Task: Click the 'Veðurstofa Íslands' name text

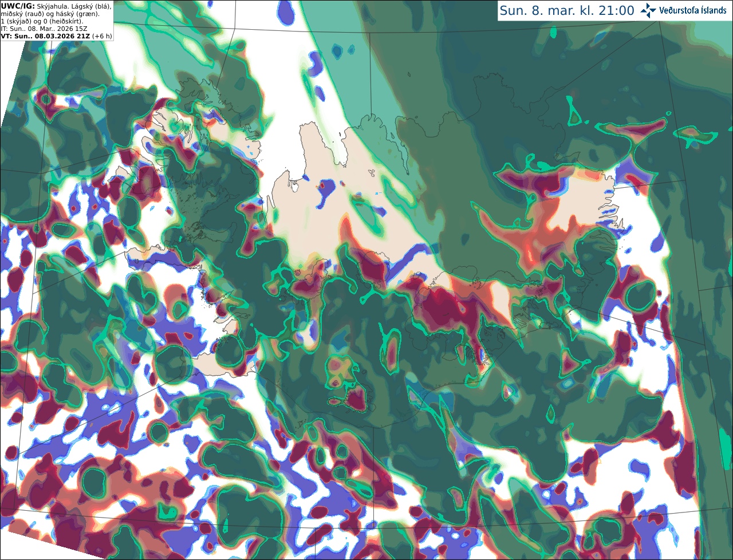Action: [693, 10]
